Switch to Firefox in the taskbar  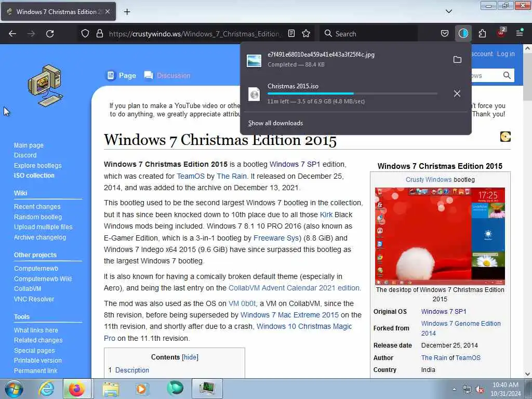click(x=77, y=389)
